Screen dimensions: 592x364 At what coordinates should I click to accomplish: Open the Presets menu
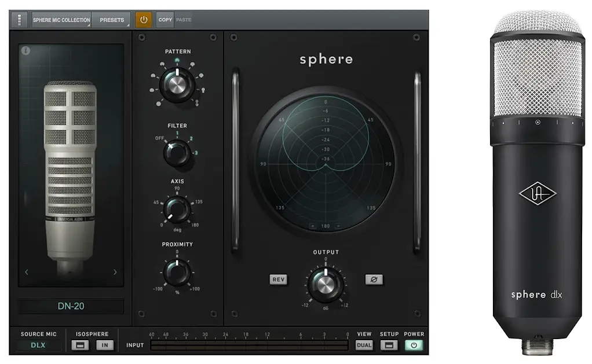pyautogui.click(x=111, y=20)
